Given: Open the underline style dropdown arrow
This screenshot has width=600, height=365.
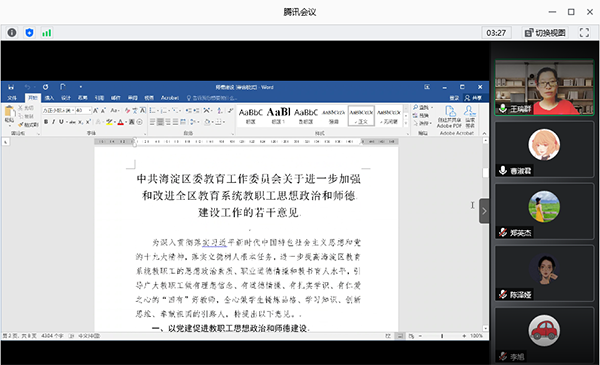Looking at the screenshot, I should click(x=66, y=122).
